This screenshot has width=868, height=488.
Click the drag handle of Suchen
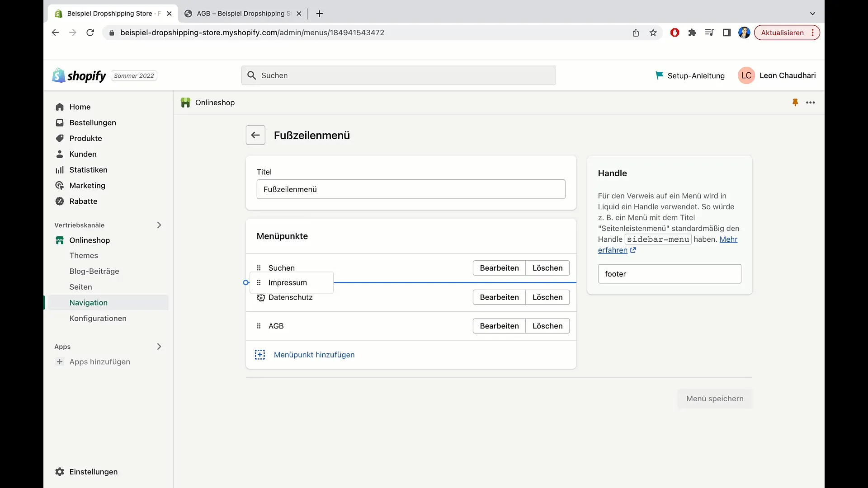[259, 268]
